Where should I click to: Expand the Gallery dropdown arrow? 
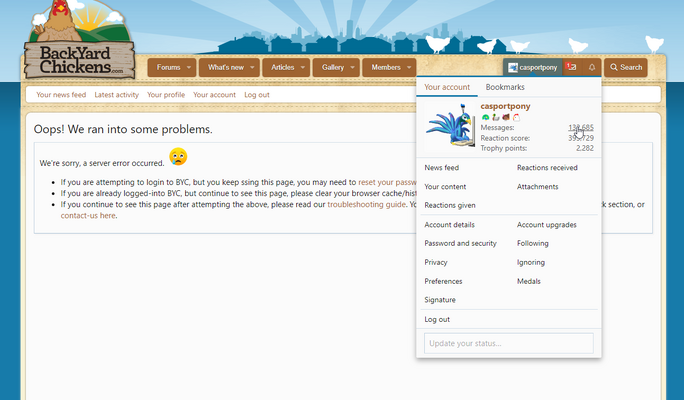pos(354,67)
